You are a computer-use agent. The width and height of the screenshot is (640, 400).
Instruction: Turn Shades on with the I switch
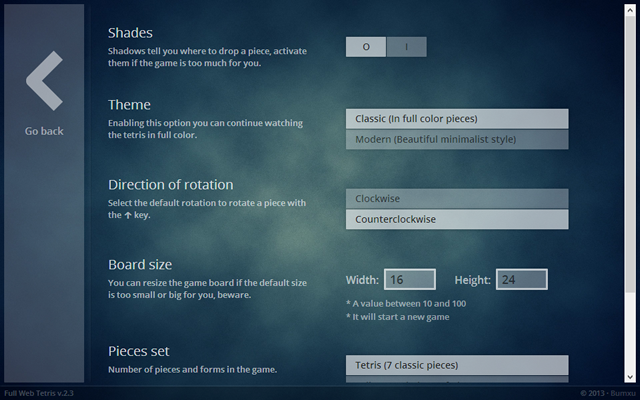[406, 47]
